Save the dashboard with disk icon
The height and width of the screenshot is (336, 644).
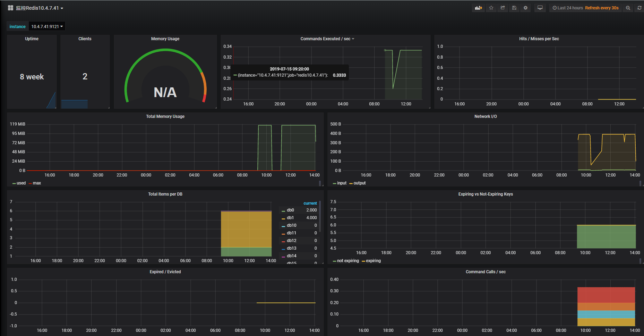coord(514,8)
